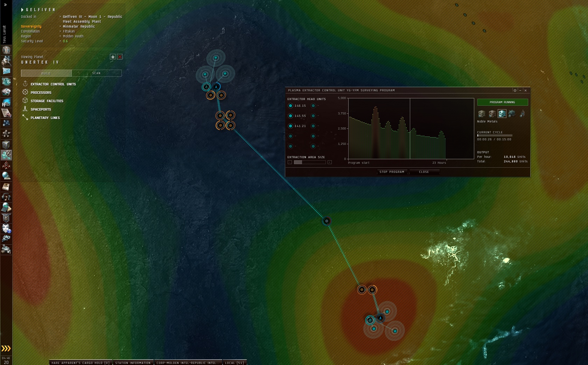588x365 pixels.
Task: Open Extractor Control Units build menu
Action: (x=49, y=84)
